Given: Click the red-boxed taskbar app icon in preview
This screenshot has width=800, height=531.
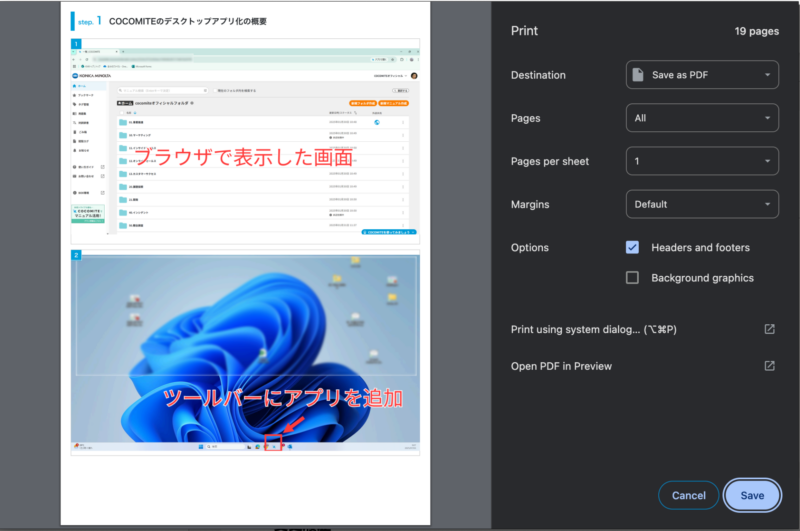Looking at the screenshot, I should click(x=273, y=445).
